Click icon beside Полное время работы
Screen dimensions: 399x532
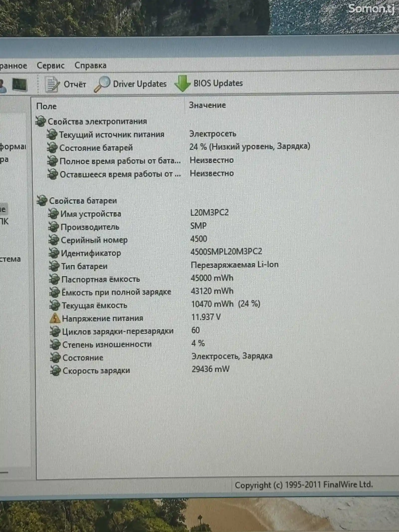click(52, 161)
